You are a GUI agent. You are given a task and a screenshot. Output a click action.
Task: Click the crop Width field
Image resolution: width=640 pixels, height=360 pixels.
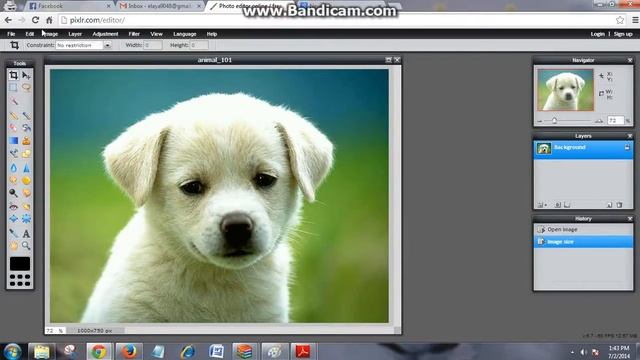click(x=153, y=45)
